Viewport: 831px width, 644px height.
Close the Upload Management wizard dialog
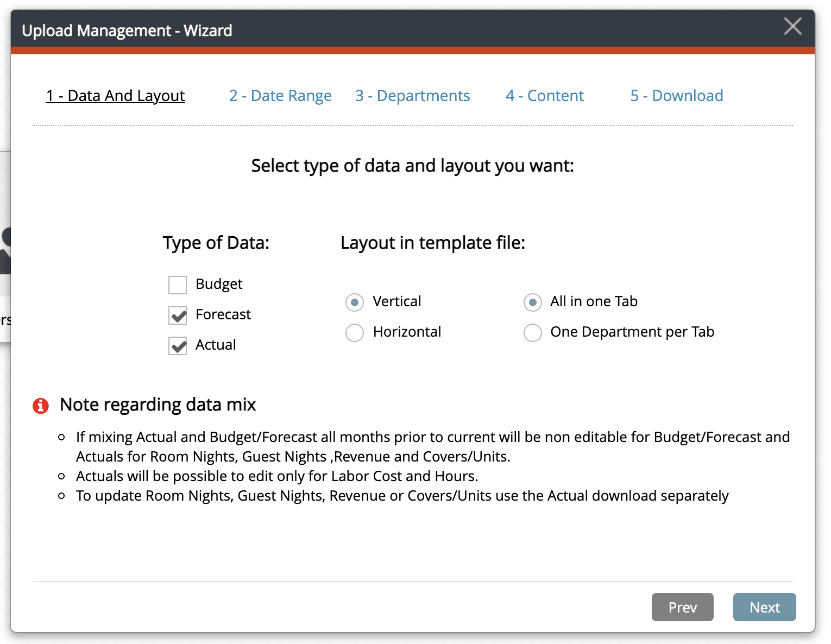(792, 26)
